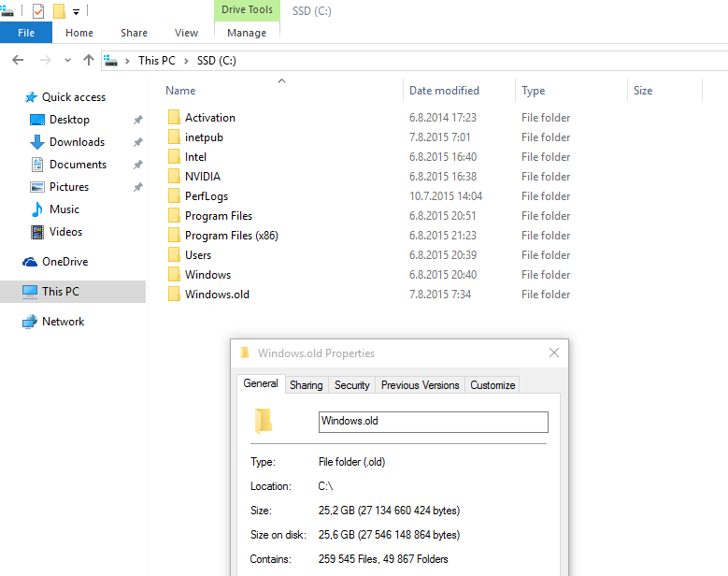Close the Windows.old Properties dialog
Image resolution: width=728 pixels, height=576 pixels.
pos(554,353)
